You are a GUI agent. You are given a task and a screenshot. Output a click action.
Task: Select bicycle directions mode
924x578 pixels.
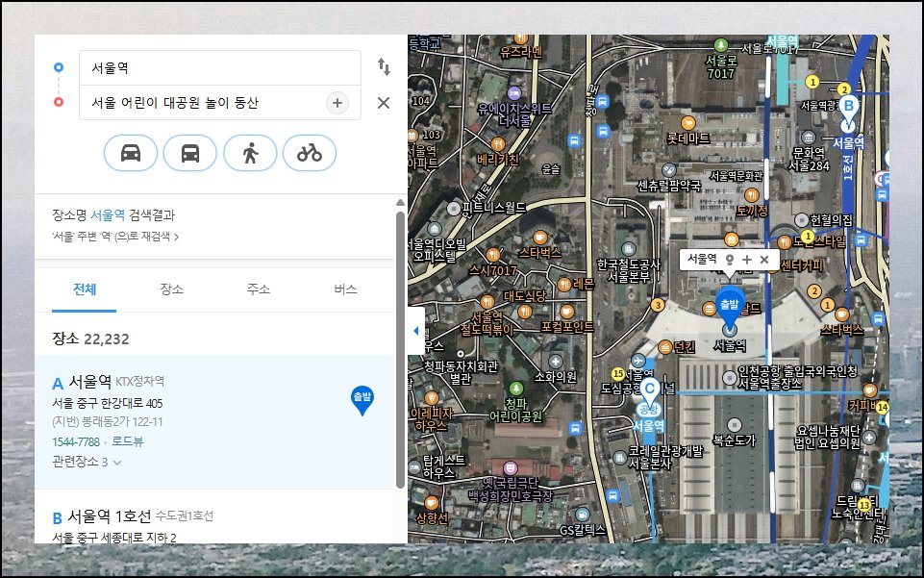click(310, 153)
